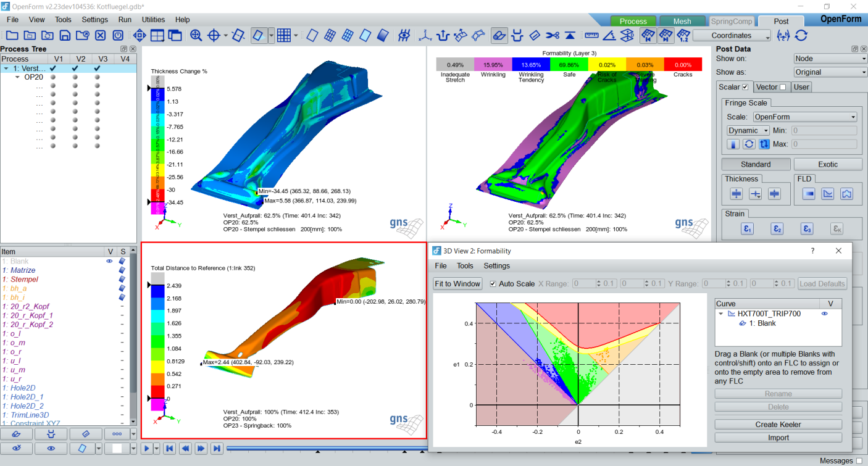Collapse the OP20 tree node
Screen dimensions: 868x466
(x=18, y=78)
